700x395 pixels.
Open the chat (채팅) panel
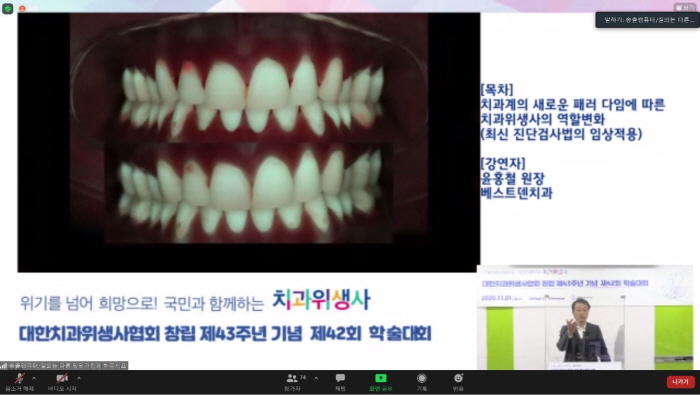click(340, 383)
